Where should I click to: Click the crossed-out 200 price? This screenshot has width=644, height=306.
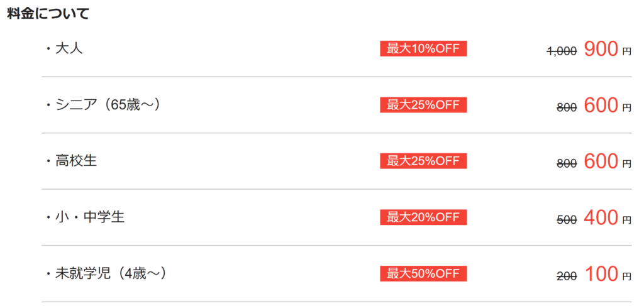click(567, 276)
